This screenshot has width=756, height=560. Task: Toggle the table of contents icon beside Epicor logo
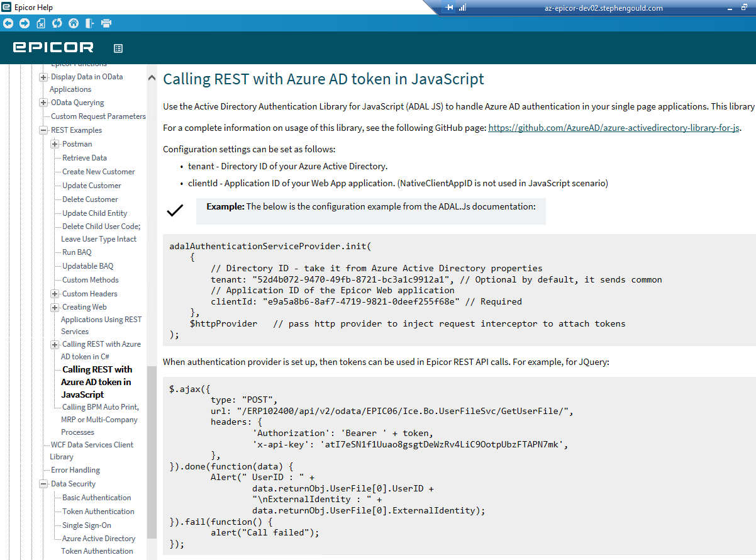[x=118, y=48]
